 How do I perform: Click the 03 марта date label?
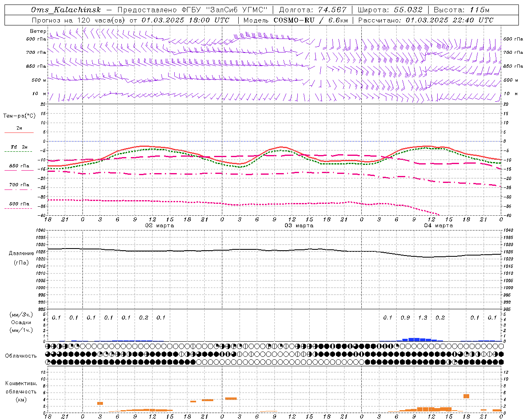point(299,226)
